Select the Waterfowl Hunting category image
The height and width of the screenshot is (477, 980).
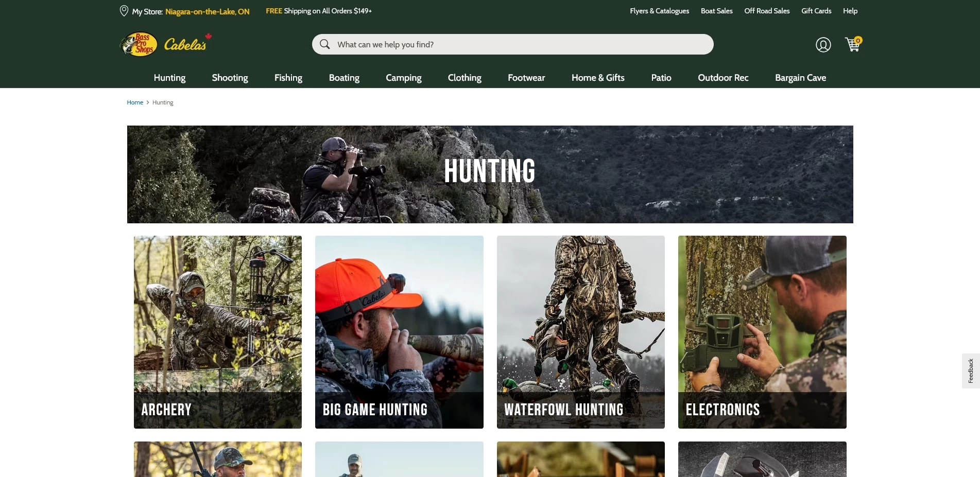point(580,331)
